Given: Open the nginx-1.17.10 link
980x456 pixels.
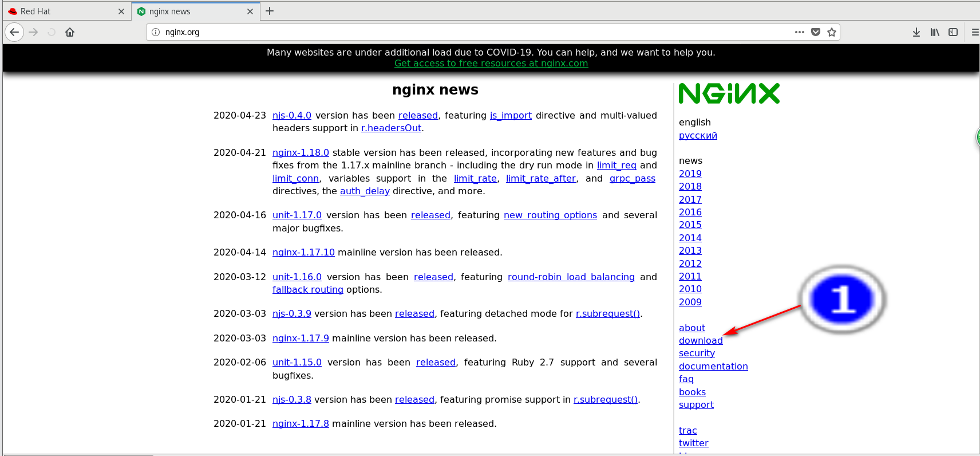Looking at the screenshot, I should coord(303,252).
